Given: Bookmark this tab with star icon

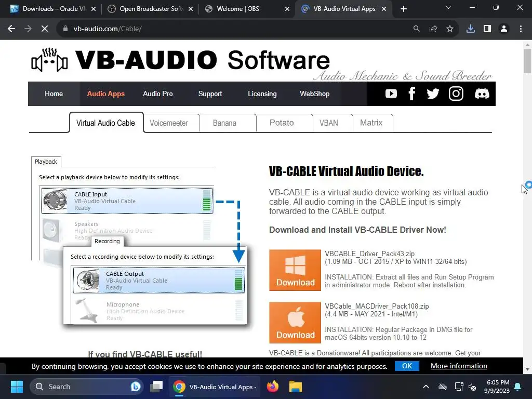Looking at the screenshot, I should 450,29.
